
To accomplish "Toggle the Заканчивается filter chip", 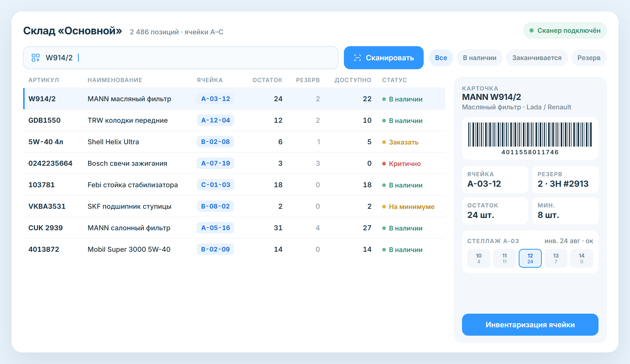I will [537, 58].
